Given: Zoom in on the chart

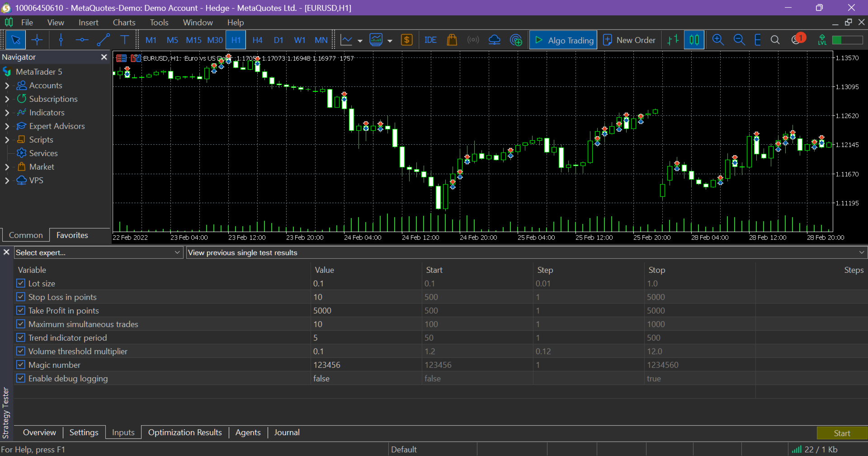Looking at the screenshot, I should point(718,40).
